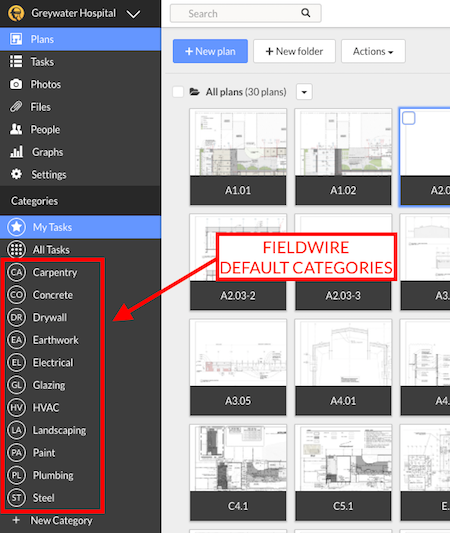This screenshot has width=450, height=533.
Task: Click the Settings gear icon
Action: [x=16, y=174]
